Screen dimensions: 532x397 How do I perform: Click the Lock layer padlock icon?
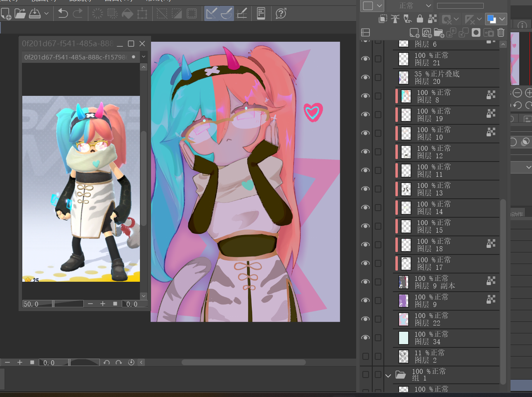pos(420,19)
